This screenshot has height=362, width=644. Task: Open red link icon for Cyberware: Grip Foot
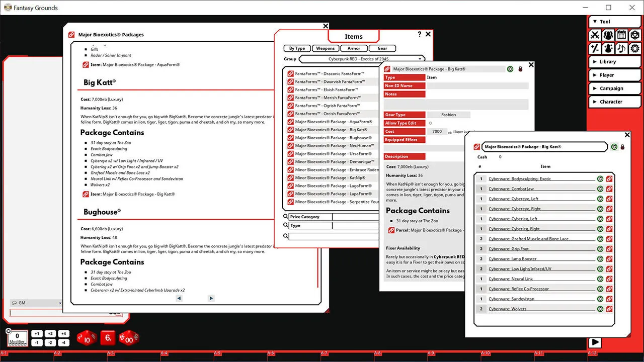tap(609, 249)
